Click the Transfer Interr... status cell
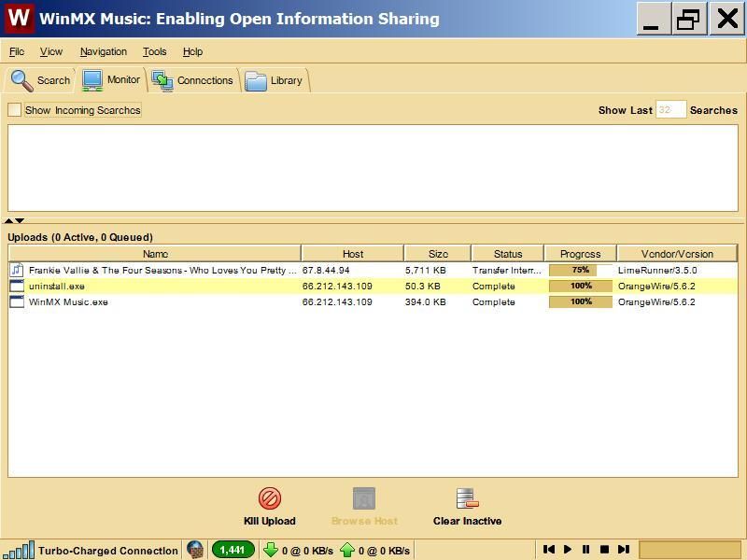This screenshot has height=560, width=747. (x=507, y=271)
